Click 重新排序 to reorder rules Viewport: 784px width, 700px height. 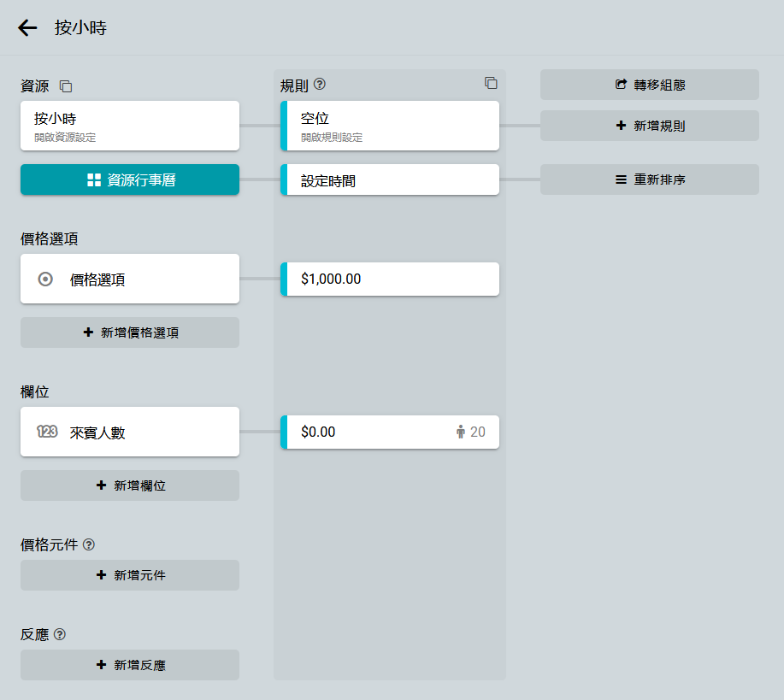pyautogui.click(x=649, y=180)
